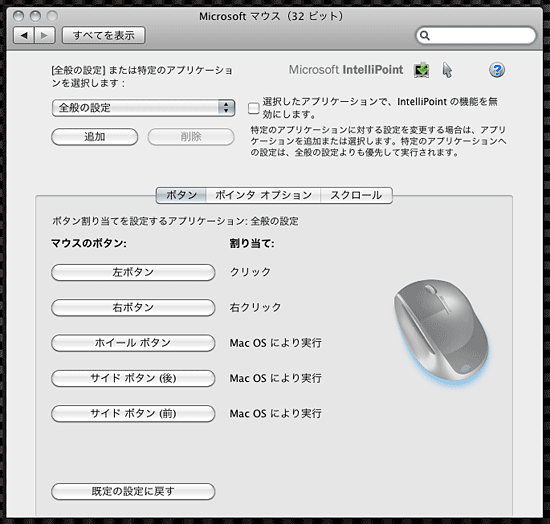Open assignment for 左ボタン

tap(133, 273)
